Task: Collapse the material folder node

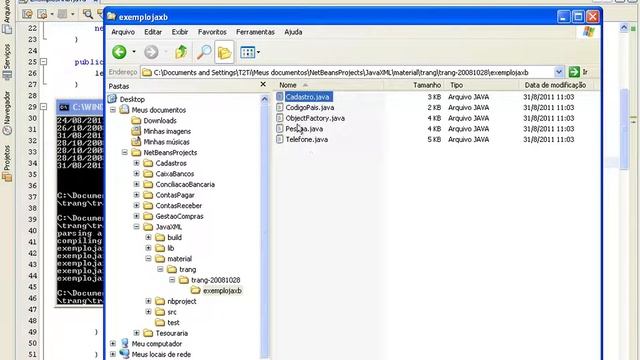Action: (x=148, y=258)
